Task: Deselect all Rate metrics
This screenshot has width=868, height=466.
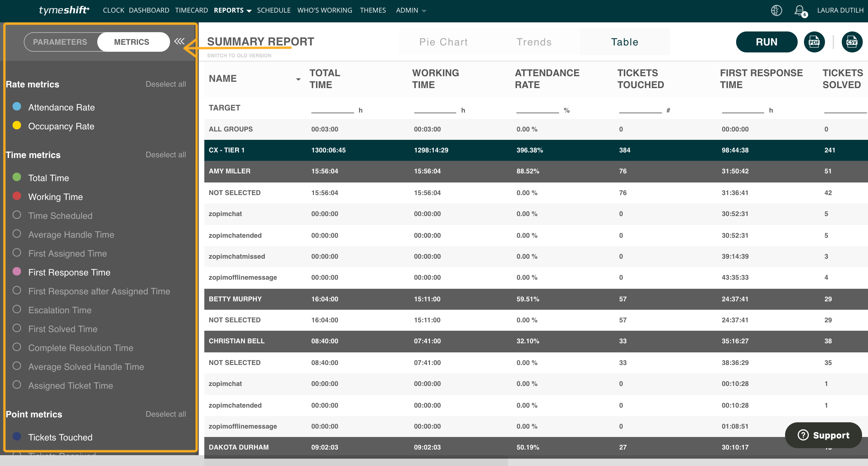Action: coord(166,84)
